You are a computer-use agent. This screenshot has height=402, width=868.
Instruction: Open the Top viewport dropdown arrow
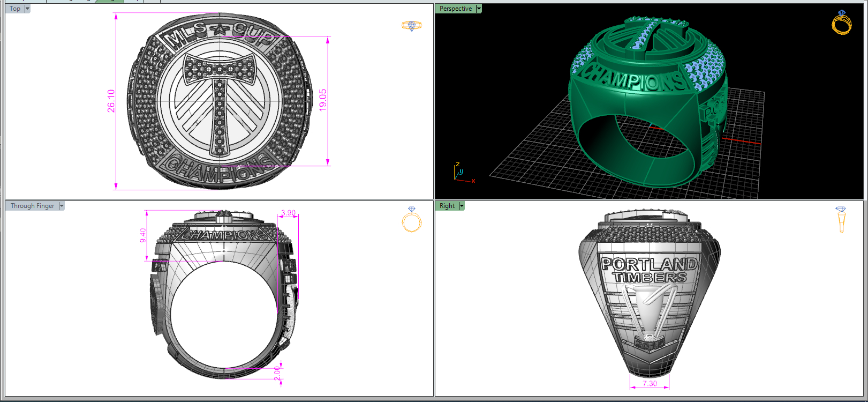click(27, 9)
